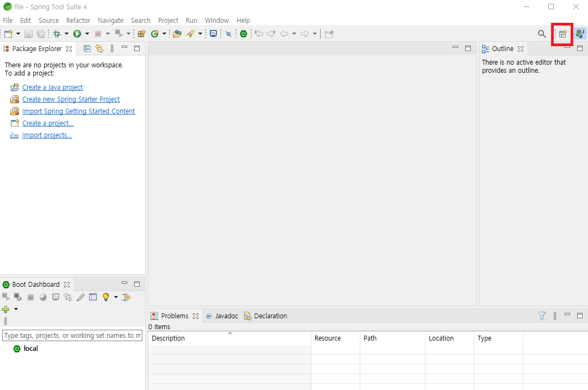Open the Navigate menu

(x=111, y=20)
